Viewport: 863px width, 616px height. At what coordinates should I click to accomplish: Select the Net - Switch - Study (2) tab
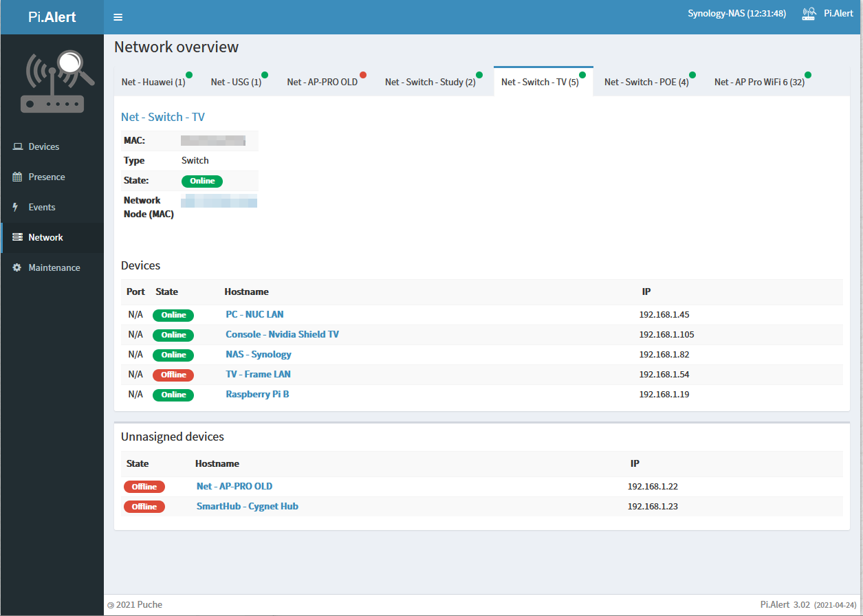[x=430, y=82]
